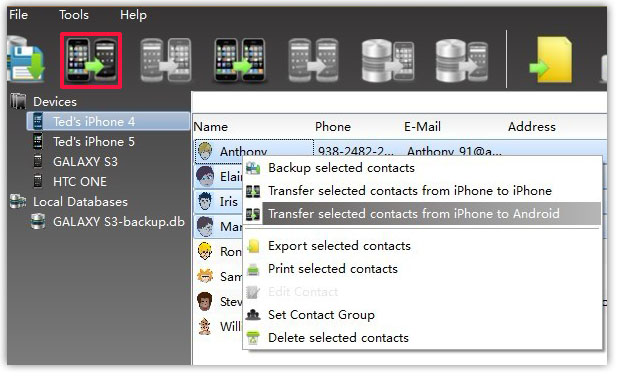This screenshot has width=617, height=377.
Task: Click the greyed Android to iPhone transfer icon
Action: (166, 60)
